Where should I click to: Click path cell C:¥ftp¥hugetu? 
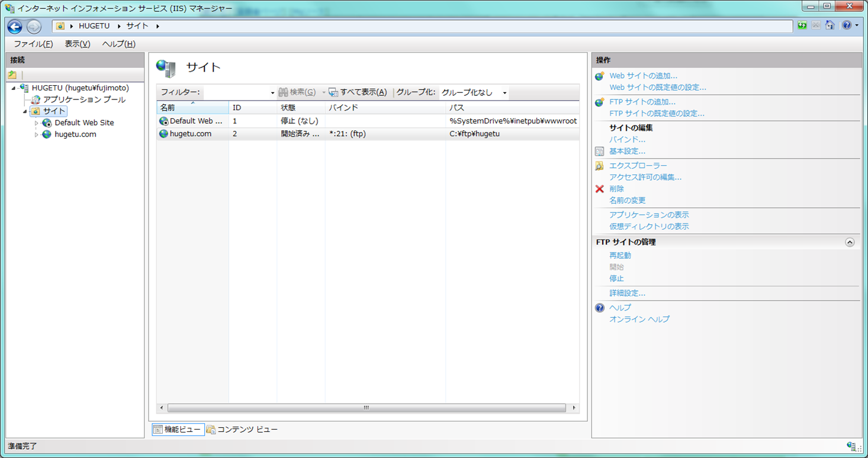[x=474, y=134]
